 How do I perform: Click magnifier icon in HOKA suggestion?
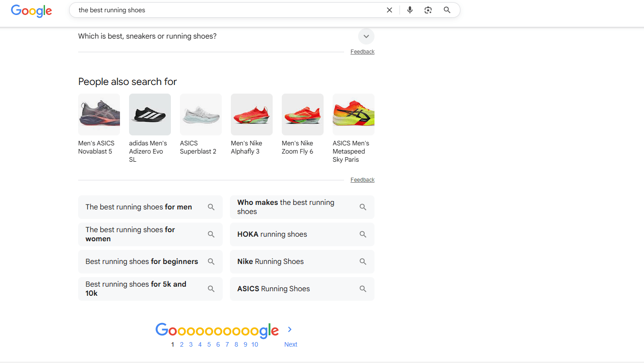click(363, 234)
